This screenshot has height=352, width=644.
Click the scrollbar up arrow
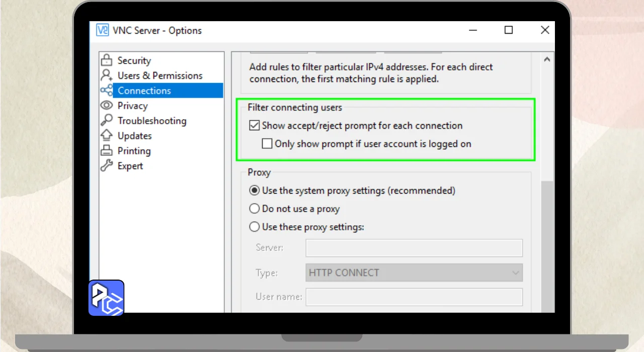coord(547,59)
